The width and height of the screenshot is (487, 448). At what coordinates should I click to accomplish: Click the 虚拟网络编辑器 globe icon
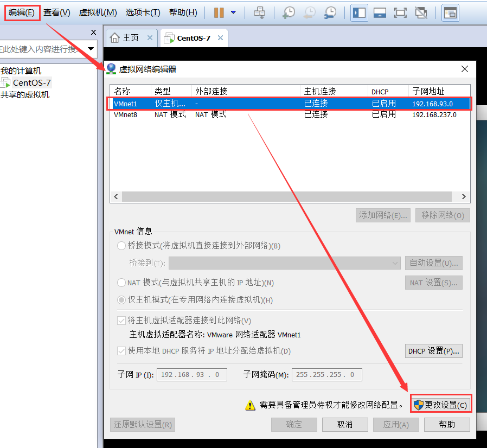(111, 69)
